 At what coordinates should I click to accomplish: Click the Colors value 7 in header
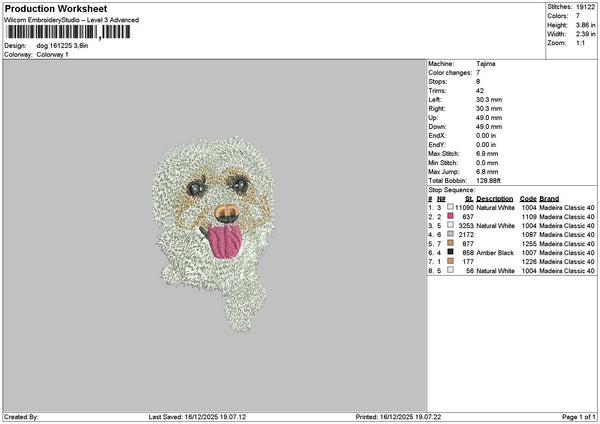(x=578, y=16)
